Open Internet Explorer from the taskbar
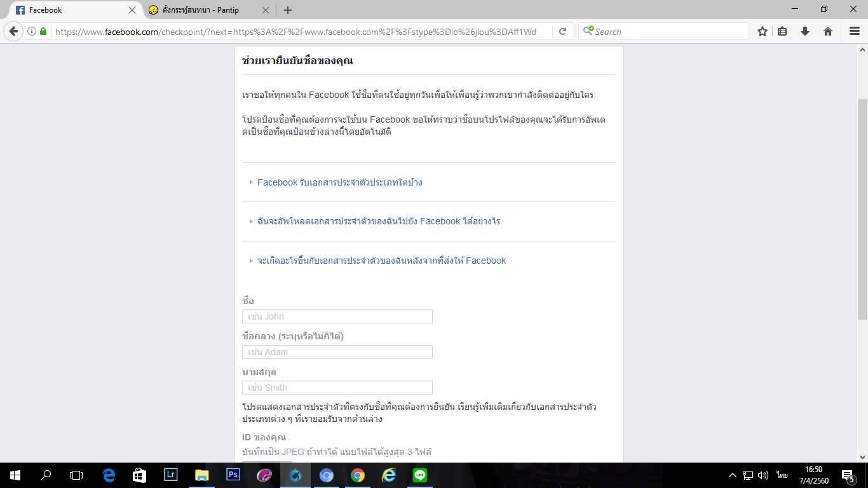 [x=389, y=475]
